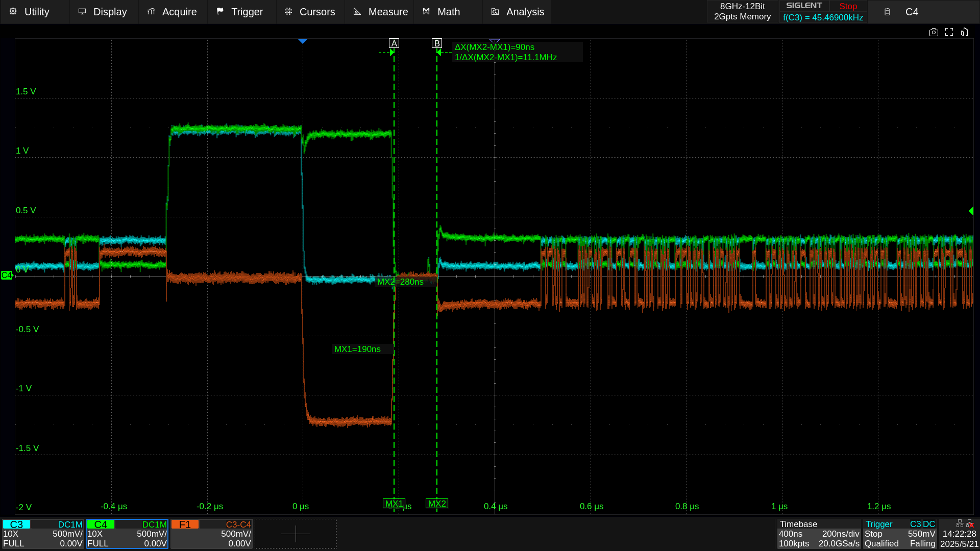Image resolution: width=980 pixels, height=551 pixels.
Task: Take a screenshot with camera icon
Action: (934, 32)
